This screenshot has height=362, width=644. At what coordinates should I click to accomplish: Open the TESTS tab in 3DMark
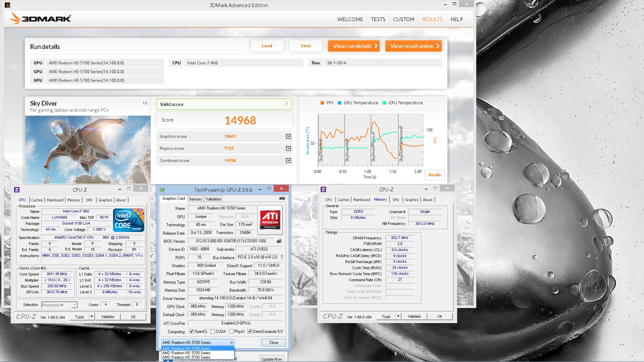pyautogui.click(x=378, y=19)
